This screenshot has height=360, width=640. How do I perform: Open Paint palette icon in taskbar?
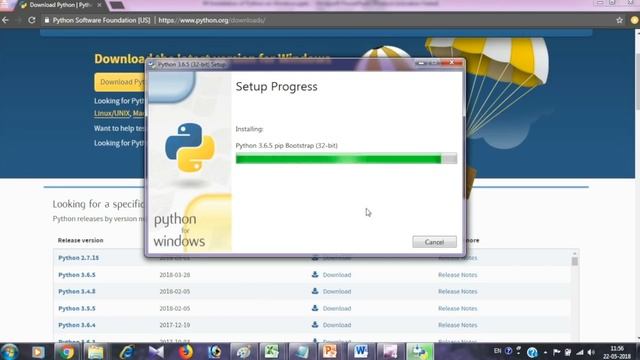pyautogui.click(x=243, y=352)
